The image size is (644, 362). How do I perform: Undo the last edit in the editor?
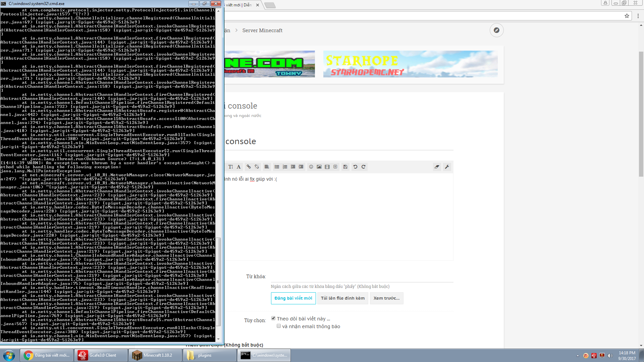[x=355, y=167]
